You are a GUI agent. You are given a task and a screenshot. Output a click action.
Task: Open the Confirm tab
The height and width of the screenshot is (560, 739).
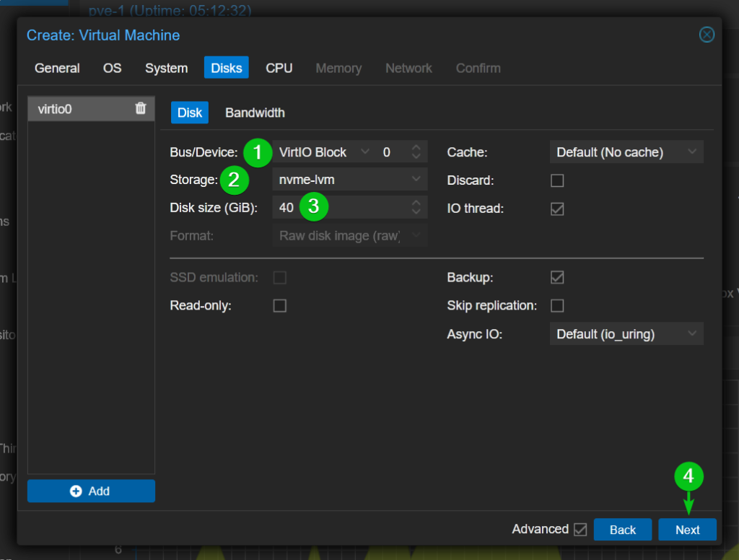[x=478, y=68]
